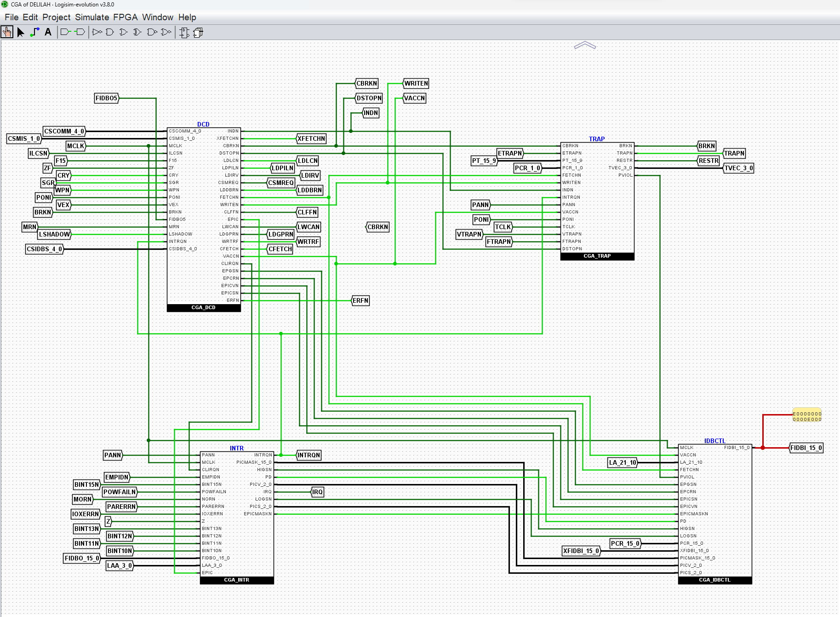840x617 pixels.
Task: Toggle the MCLK input pin
Action: point(75,146)
